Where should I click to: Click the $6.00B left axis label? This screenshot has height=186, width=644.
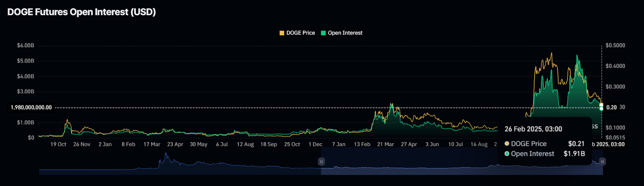(x=25, y=45)
